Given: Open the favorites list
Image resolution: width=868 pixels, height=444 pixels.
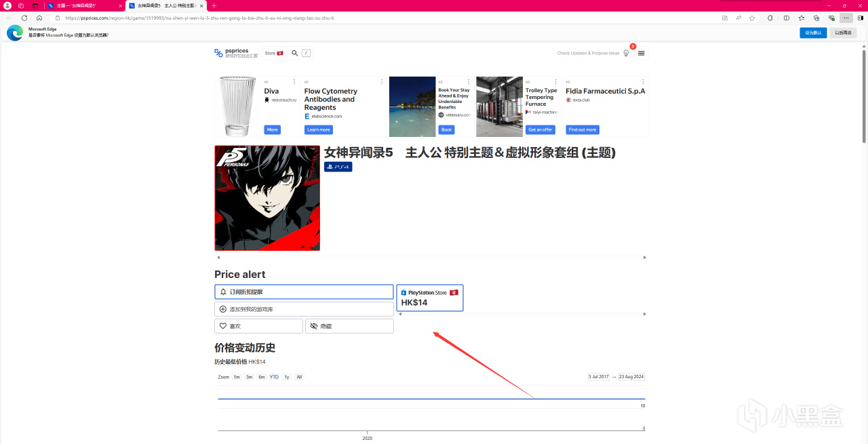Looking at the screenshot, I should point(802,18).
